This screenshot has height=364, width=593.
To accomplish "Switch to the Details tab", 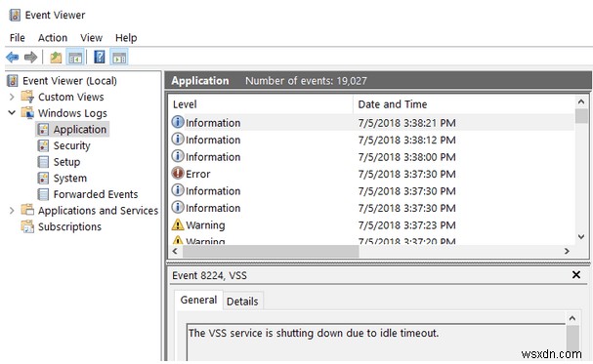I will tap(242, 302).
